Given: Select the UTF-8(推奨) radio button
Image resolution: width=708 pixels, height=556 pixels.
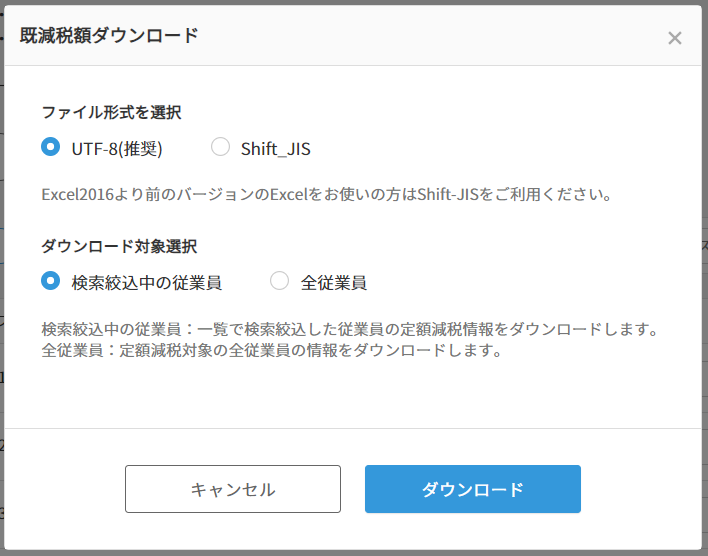Looking at the screenshot, I should pos(51,147).
